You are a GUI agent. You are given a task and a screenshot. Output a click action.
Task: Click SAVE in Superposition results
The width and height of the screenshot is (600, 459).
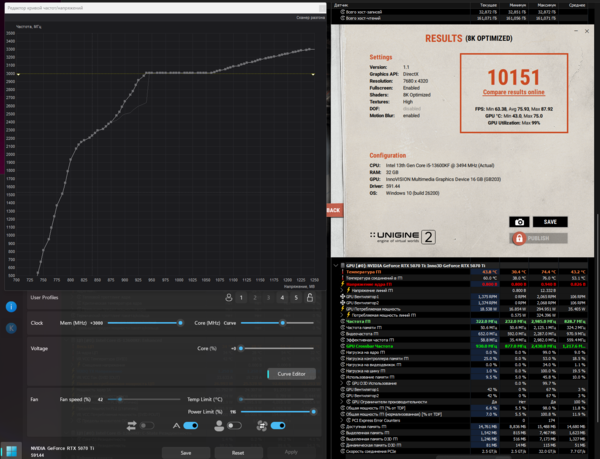[x=550, y=222]
